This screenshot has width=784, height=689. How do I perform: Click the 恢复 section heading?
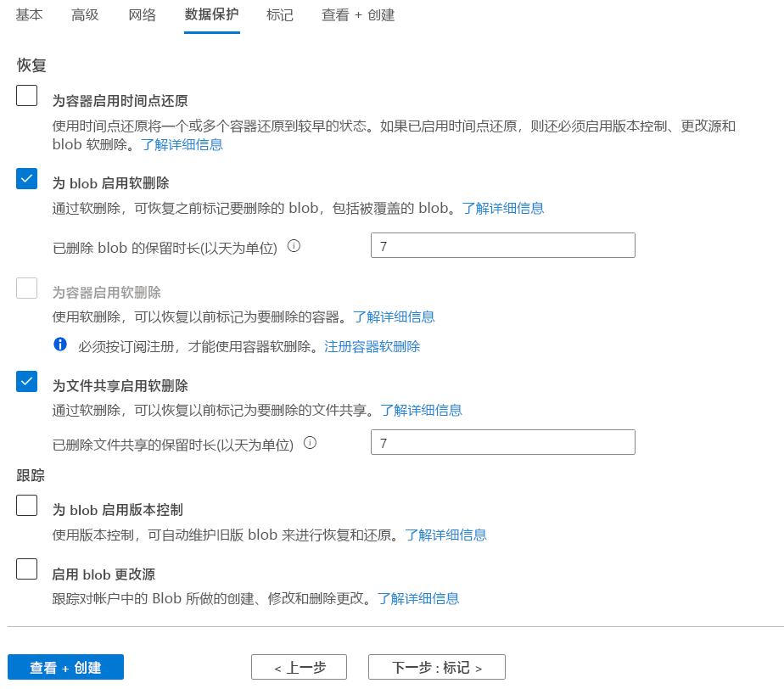(x=31, y=65)
